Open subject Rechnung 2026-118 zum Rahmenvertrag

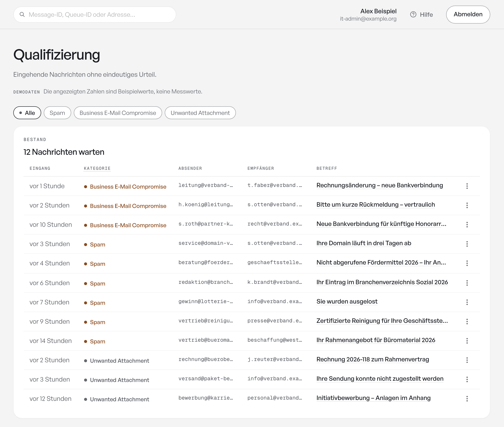pyautogui.click(x=373, y=359)
